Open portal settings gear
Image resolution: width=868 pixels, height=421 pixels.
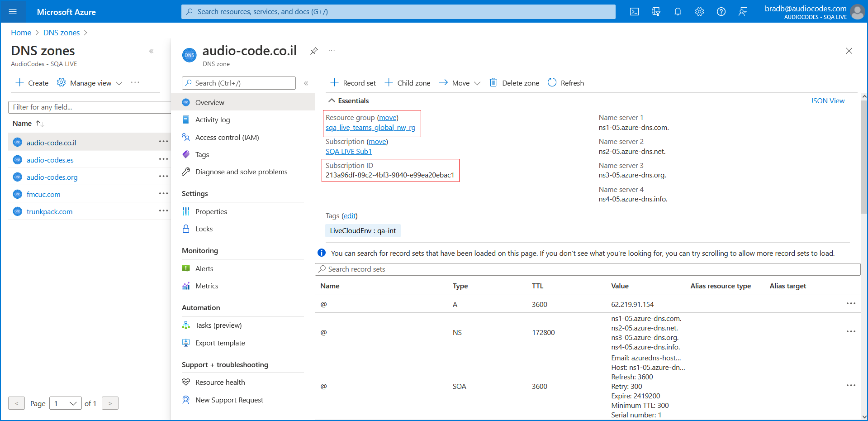[699, 12]
